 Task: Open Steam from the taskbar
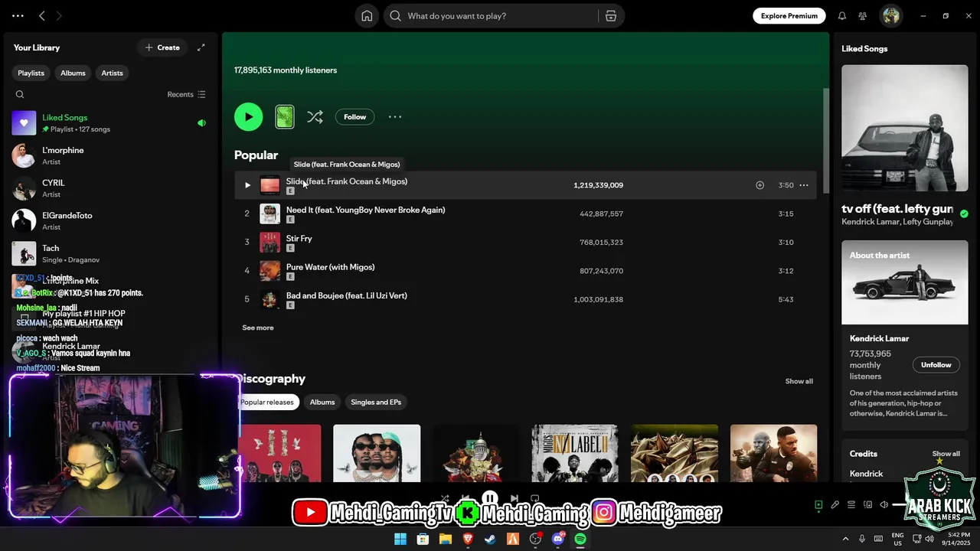490,540
